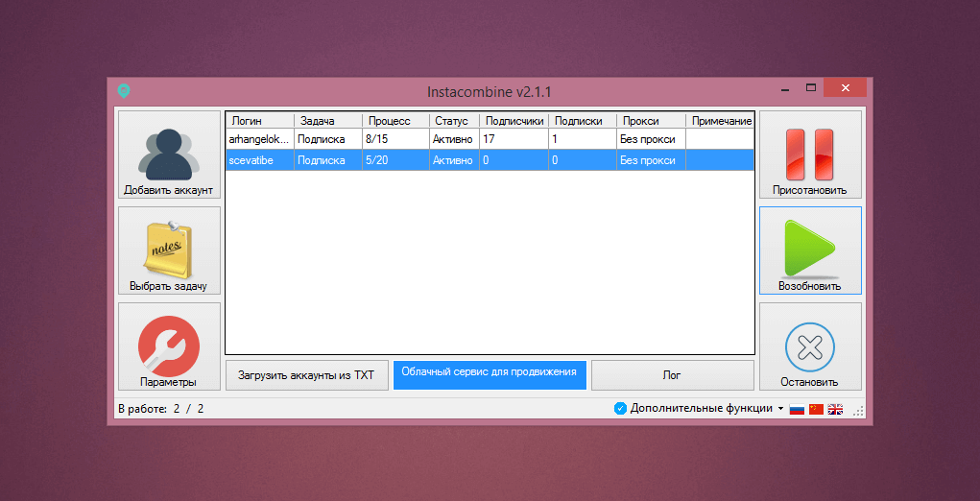Sort by Примечание column header
980x501 pixels.
[x=720, y=121]
